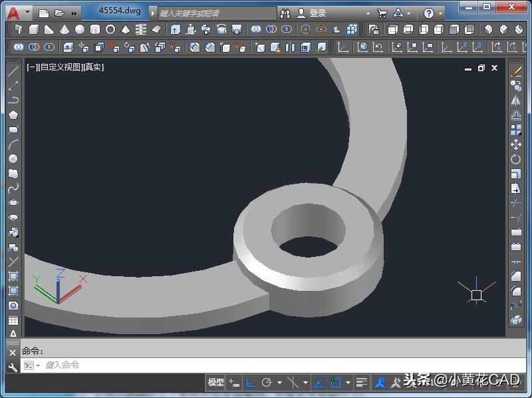Viewport: 532px width, 398px height.
Task: Click the 模型 model space button
Action: point(216,383)
